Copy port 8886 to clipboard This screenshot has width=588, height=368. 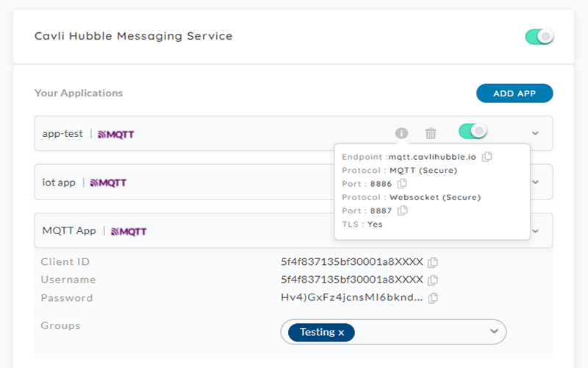pyautogui.click(x=402, y=184)
